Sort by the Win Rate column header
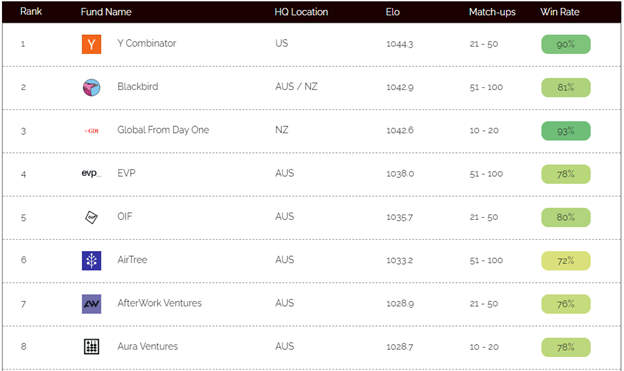Image resolution: width=624 pixels, height=371 pixels. point(560,12)
